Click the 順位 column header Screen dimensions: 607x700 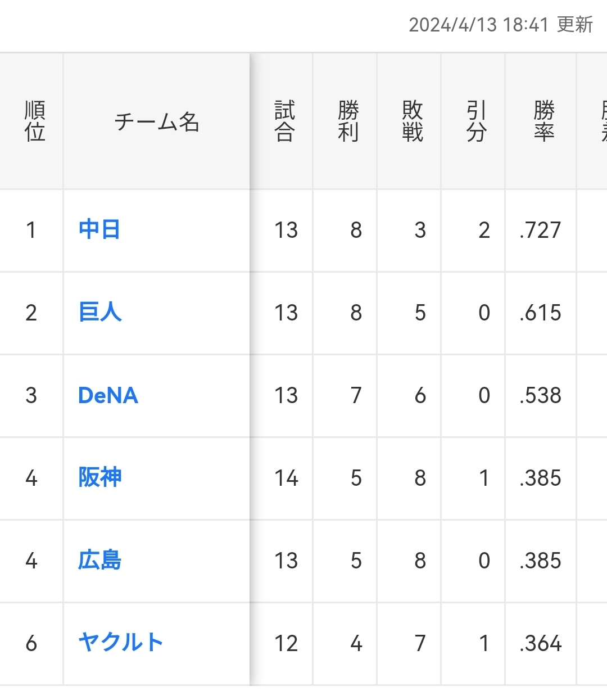click(34, 121)
